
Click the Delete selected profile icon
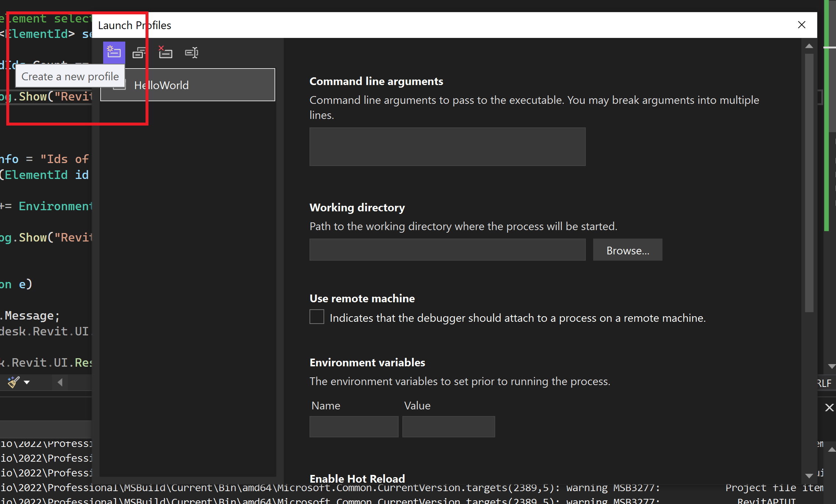165,53
